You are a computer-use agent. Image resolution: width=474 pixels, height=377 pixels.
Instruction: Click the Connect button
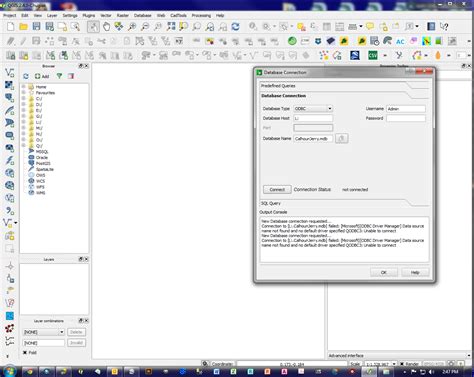(277, 189)
